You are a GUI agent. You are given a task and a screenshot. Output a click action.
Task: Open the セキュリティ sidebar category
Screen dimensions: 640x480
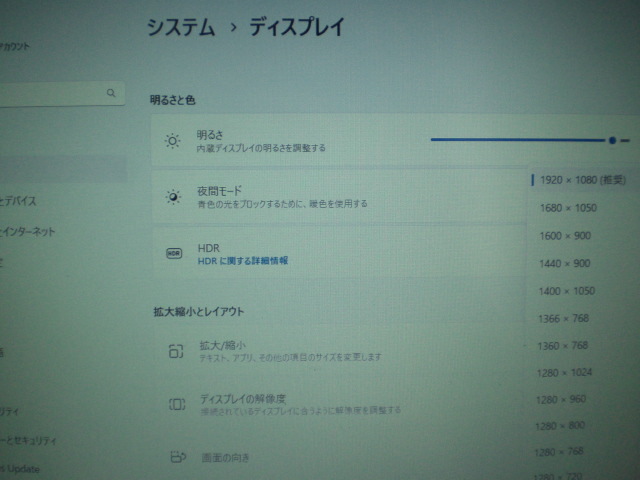[x=28, y=441]
